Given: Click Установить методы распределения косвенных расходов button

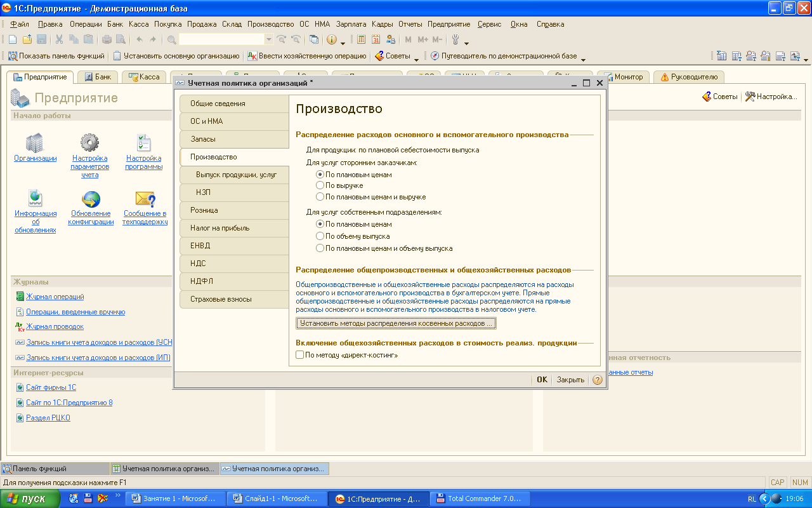Looking at the screenshot, I should pos(396,323).
